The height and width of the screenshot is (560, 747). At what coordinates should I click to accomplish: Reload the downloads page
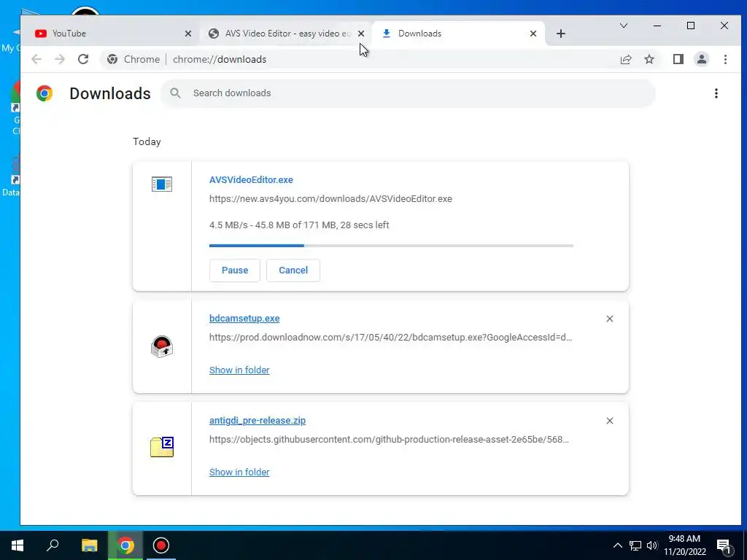83,59
